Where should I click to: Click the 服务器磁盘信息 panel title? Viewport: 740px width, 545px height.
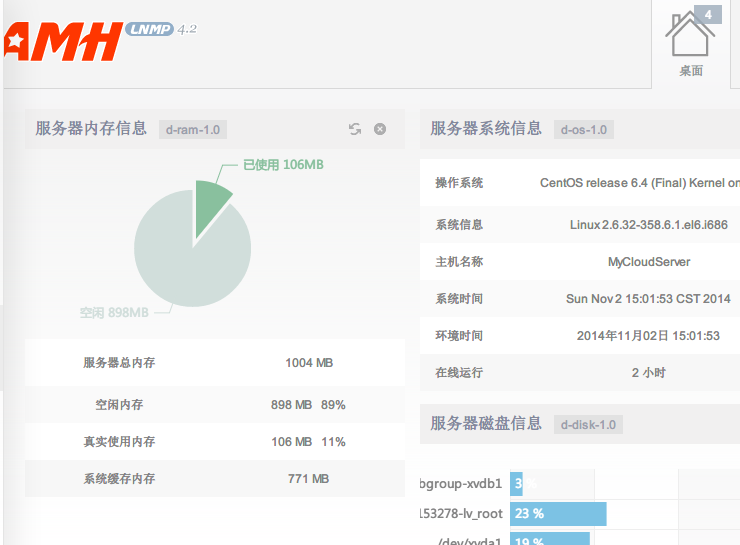[486, 423]
